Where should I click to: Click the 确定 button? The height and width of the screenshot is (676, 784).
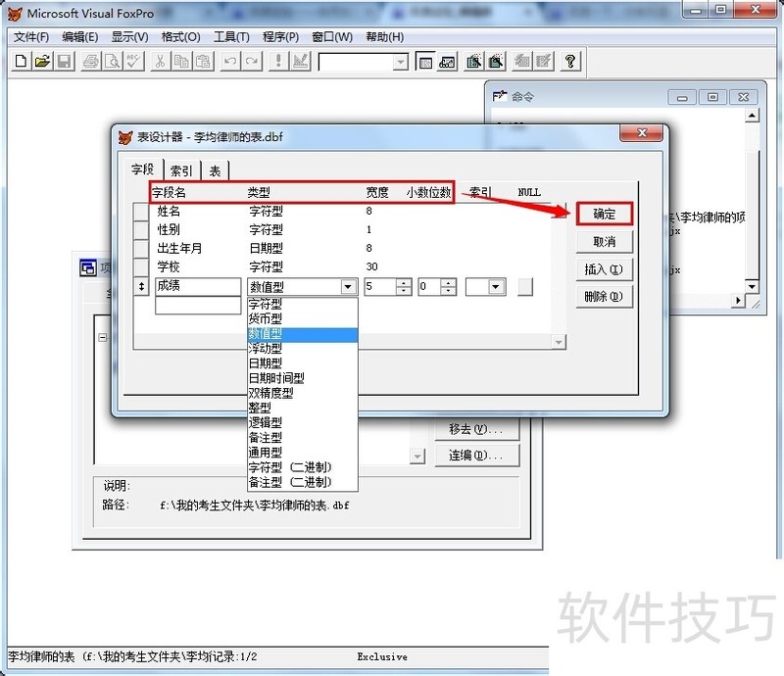tap(604, 214)
